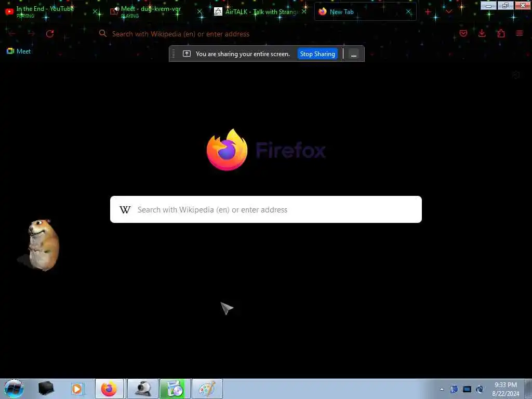Open the Downloads panel
Viewport: 532px width, 399px height.
(x=482, y=33)
